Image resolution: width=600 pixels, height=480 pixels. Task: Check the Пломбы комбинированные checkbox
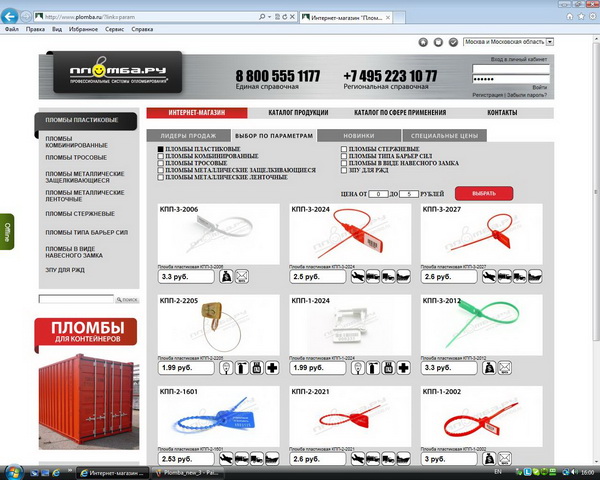[x=161, y=156]
